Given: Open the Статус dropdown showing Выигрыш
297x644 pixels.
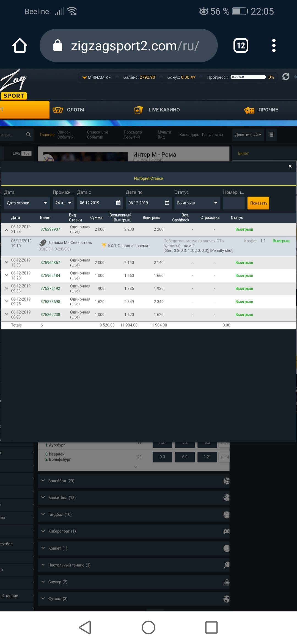Looking at the screenshot, I should point(197,203).
